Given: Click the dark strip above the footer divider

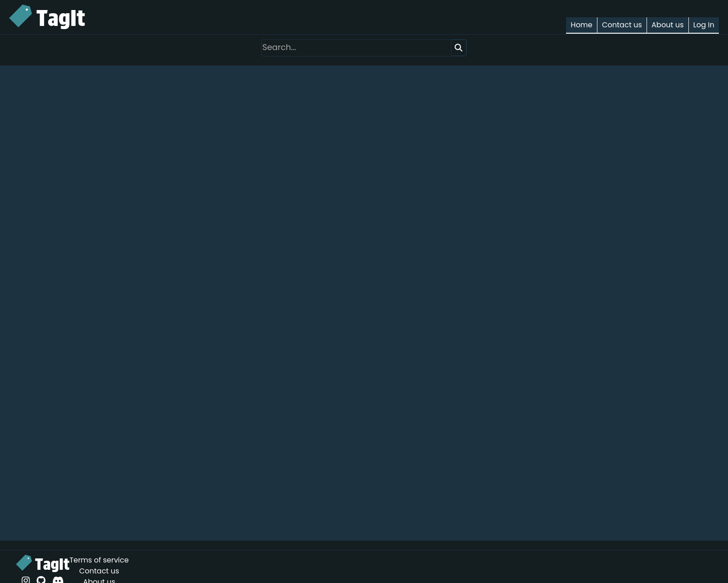Looking at the screenshot, I should tap(364, 545).
